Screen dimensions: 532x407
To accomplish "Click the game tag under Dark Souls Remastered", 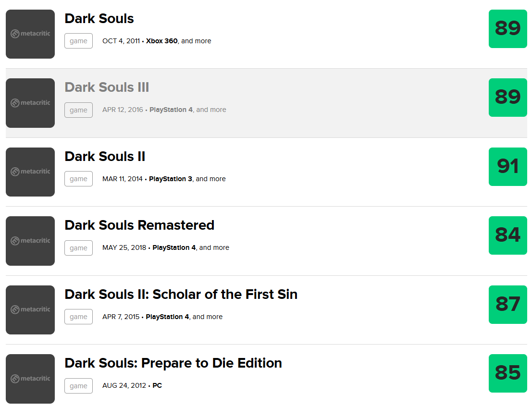I will pos(78,248).
